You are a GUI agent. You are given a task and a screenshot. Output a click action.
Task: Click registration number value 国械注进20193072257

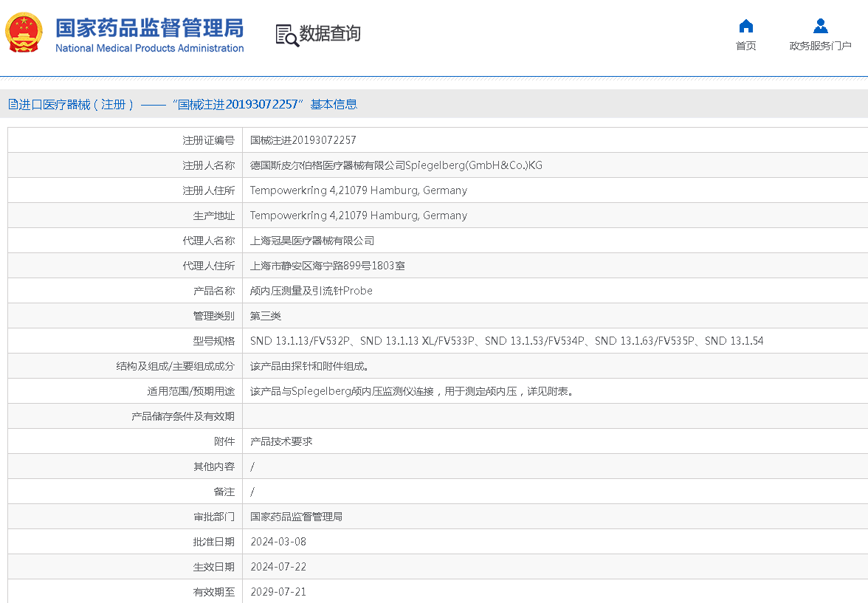[303, 140]
